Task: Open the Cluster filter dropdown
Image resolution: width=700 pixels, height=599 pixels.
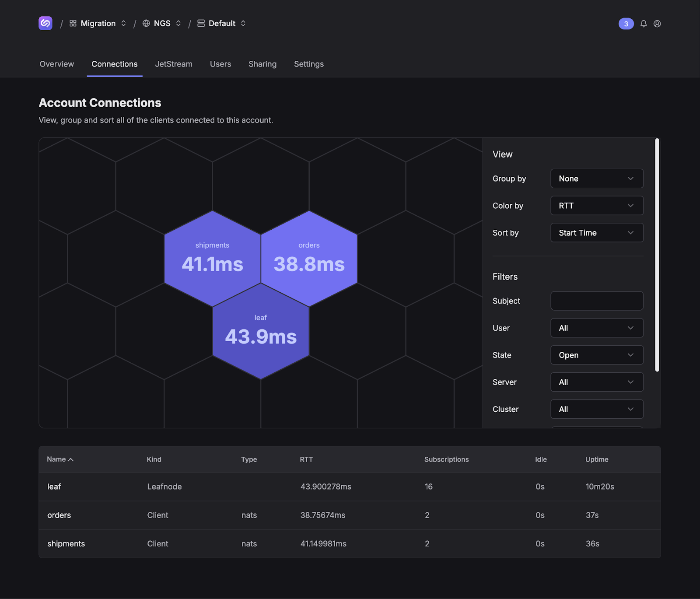Action: (596, 409)
